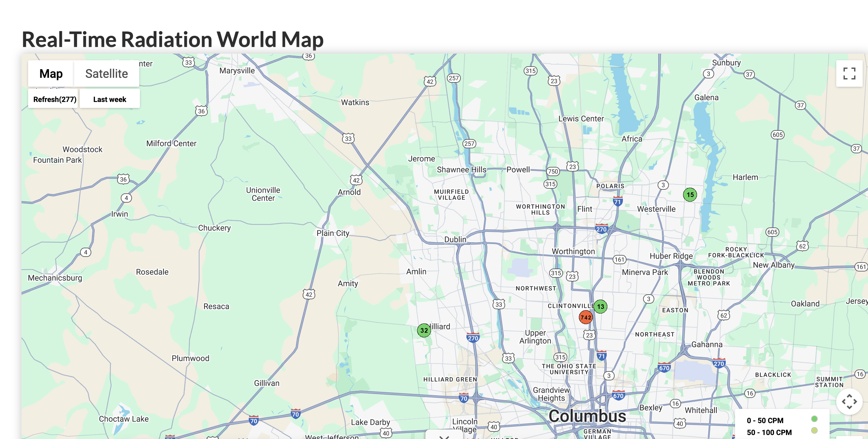This screenshot has width=868, height=439.
Task: Click the green 0 - 50 CPM swatch
Action: click(814, 419)
